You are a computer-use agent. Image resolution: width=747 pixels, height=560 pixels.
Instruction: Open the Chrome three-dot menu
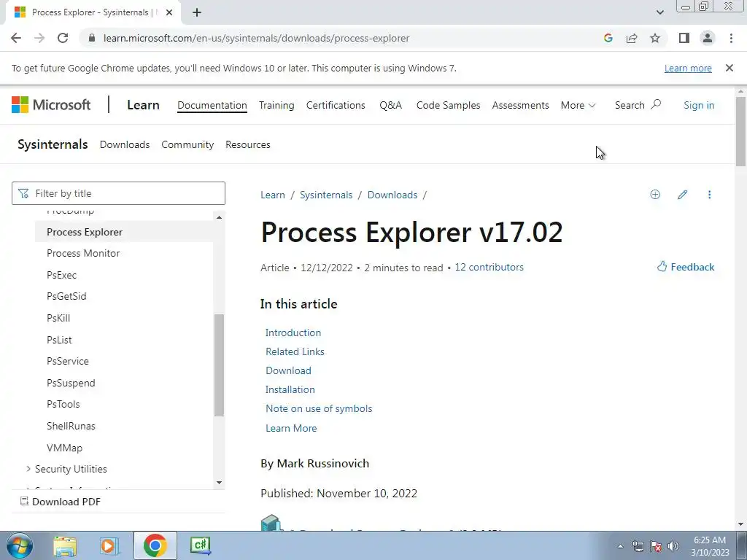[731, 38]
